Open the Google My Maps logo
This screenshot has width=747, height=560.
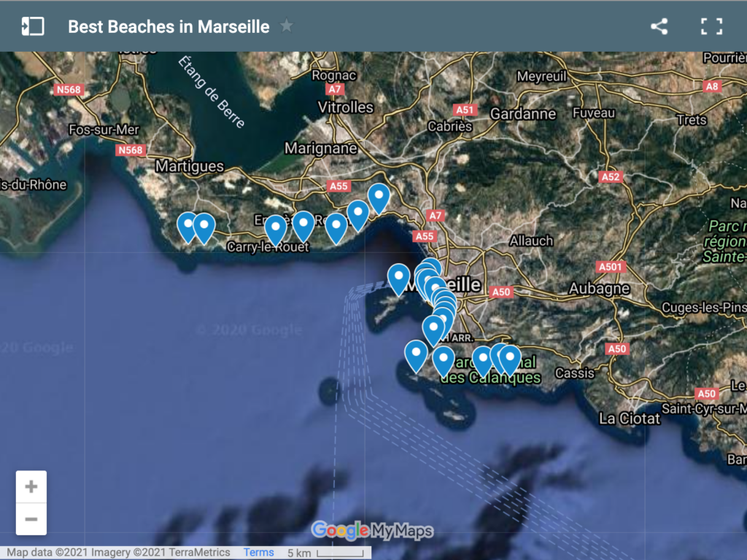[x=372, y=530]
